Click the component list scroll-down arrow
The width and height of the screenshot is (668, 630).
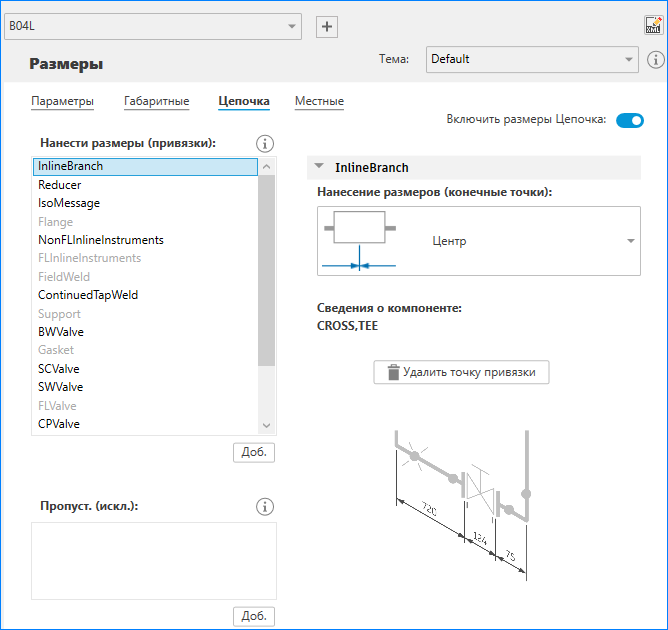point(266,426)
